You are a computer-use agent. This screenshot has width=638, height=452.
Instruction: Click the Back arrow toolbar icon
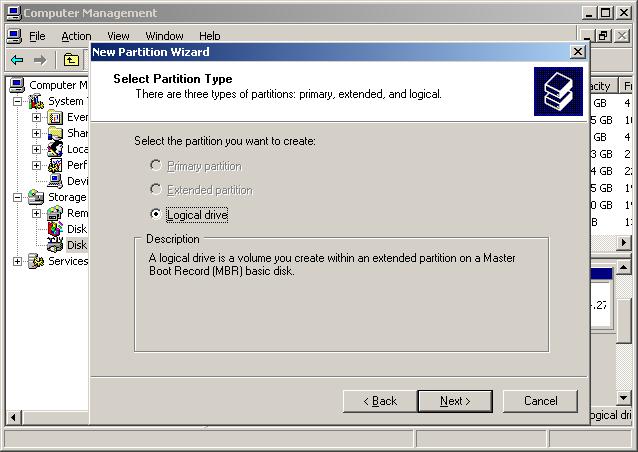pos(17,60)
